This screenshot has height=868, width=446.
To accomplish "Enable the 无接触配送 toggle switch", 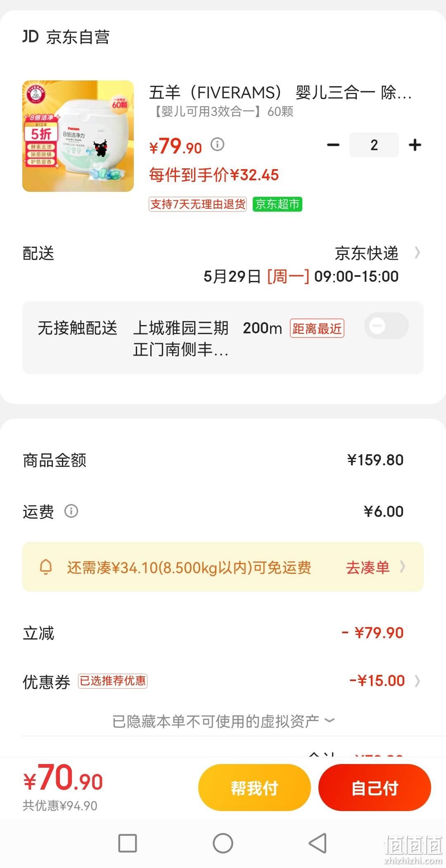I will (x=387, y=326).
